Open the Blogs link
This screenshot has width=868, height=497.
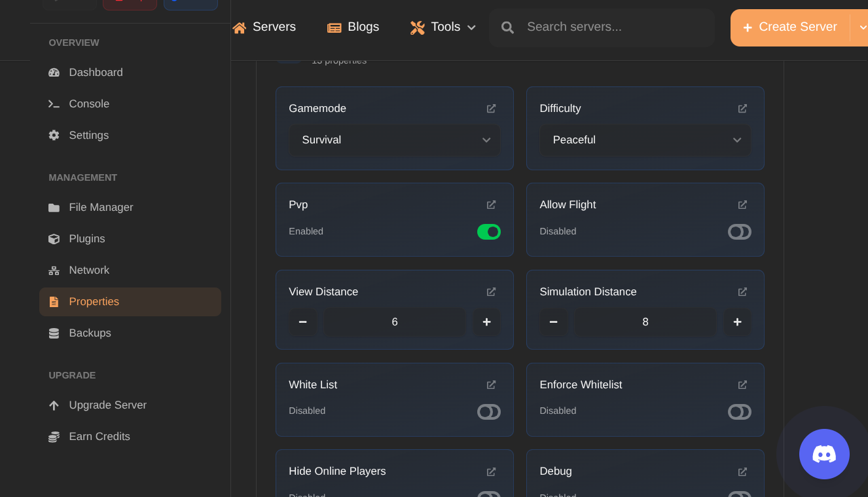point(353,28)
